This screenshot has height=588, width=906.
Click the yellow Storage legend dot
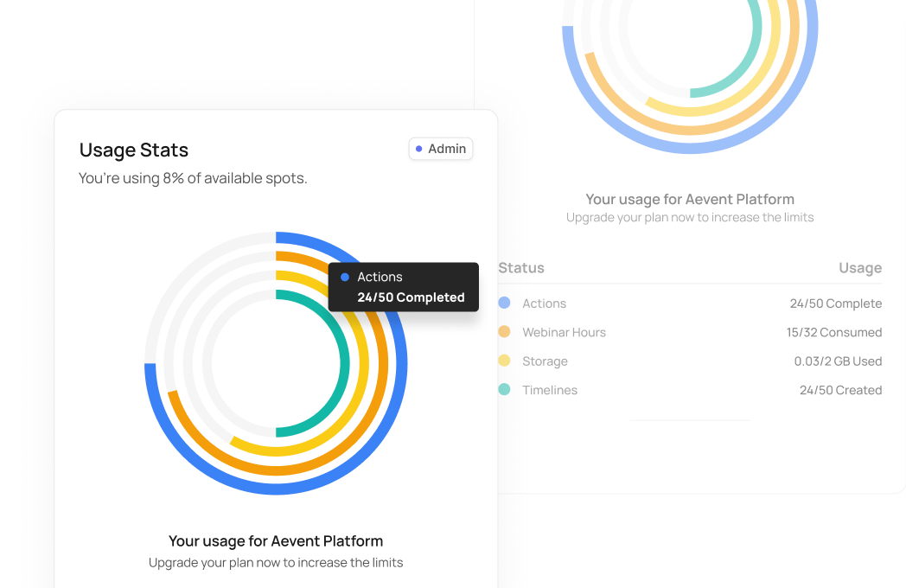504,361
